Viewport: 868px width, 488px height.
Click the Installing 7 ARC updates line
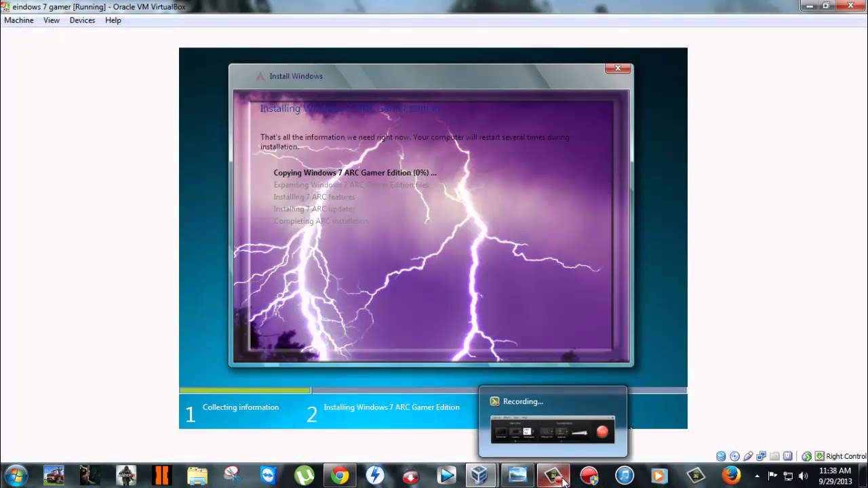point(314,209)
